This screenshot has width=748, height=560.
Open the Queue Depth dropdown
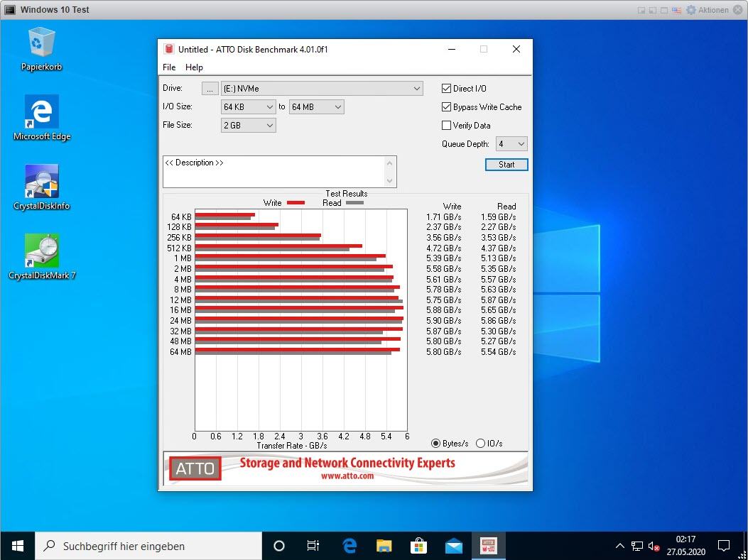[x=511, y=143]
